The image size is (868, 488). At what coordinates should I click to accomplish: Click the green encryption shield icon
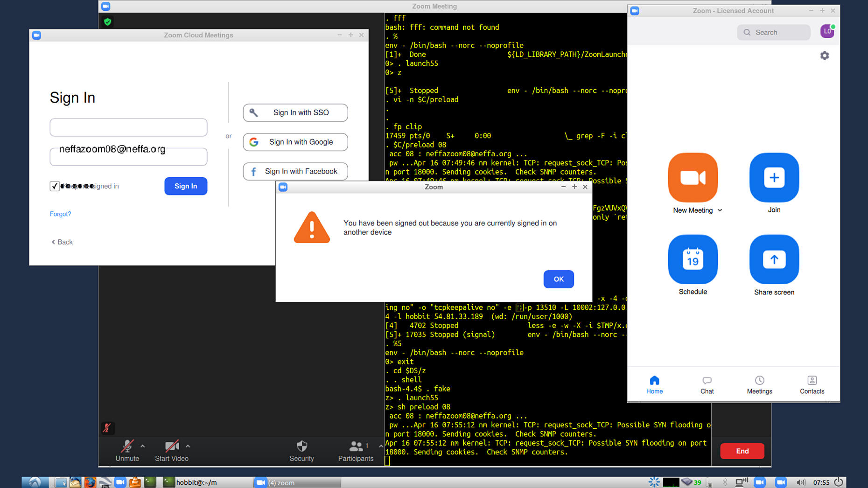[x=108, y=21]
